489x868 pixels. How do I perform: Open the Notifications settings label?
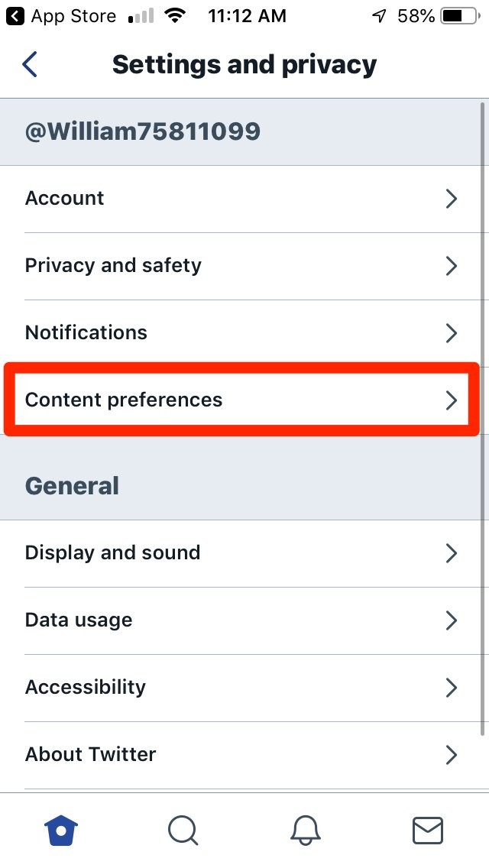tap(86, 332)
